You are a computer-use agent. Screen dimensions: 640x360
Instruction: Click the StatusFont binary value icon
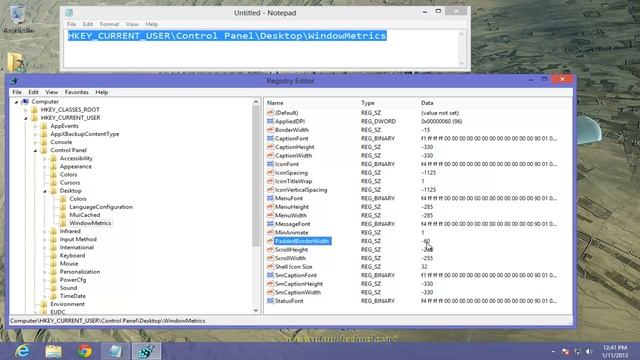pyautogui.click(x=270, y=301)
